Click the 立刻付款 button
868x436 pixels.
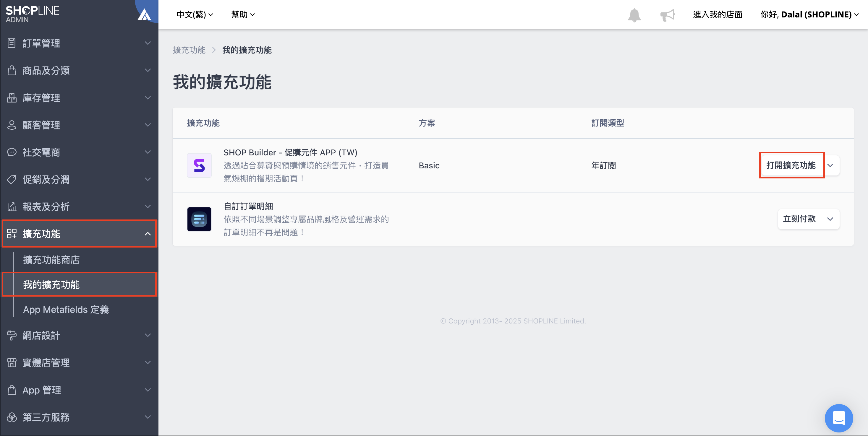(x=799, y=219)
